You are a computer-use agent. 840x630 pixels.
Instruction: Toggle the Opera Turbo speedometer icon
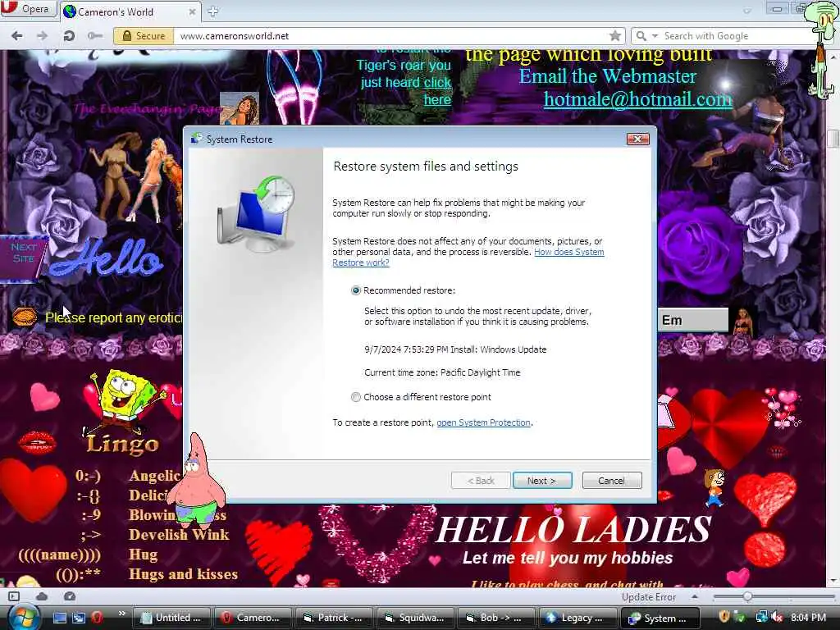click(x=70, y=596)
